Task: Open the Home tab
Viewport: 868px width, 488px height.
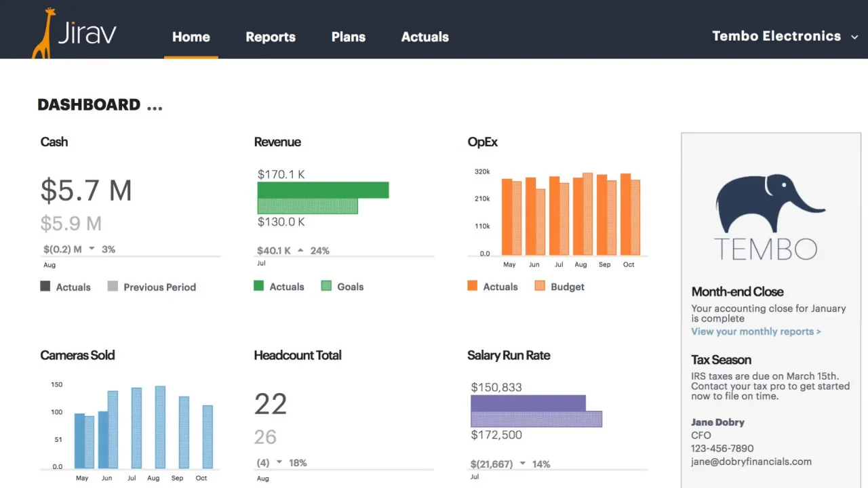Action: (x=191, y=37)
